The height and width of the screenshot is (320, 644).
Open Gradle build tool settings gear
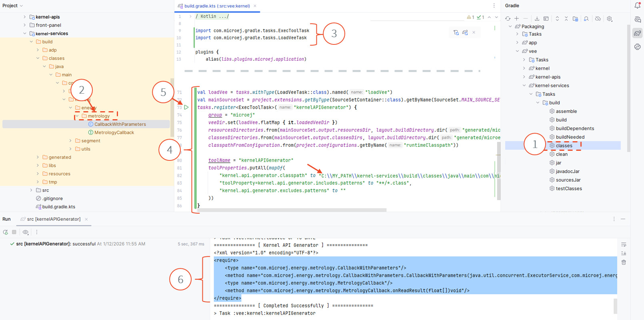[609, 19]
